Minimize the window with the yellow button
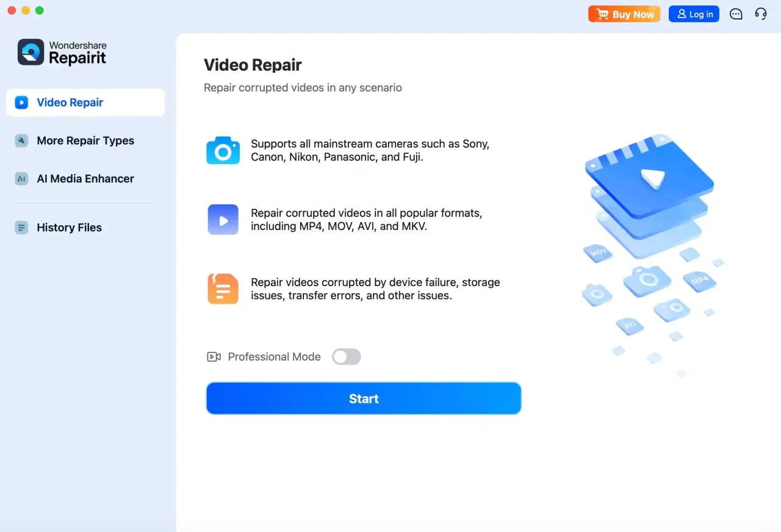 pyautogui.click(x=26, y=10)
